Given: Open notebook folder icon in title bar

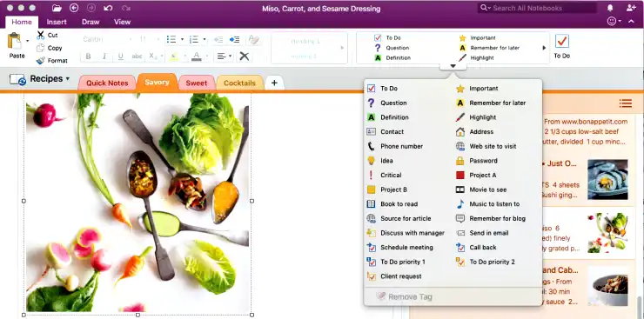Looking at the screenshot, I should [x=57, y=8].
